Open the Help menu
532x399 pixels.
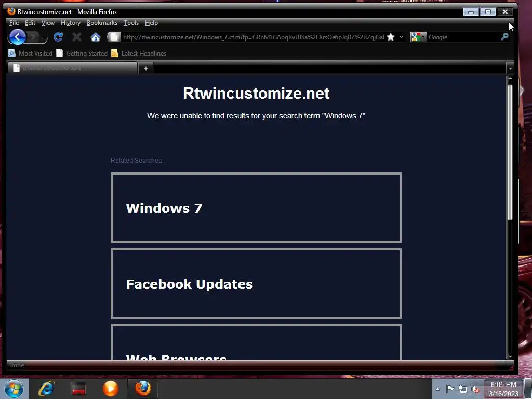coord(151,23)
